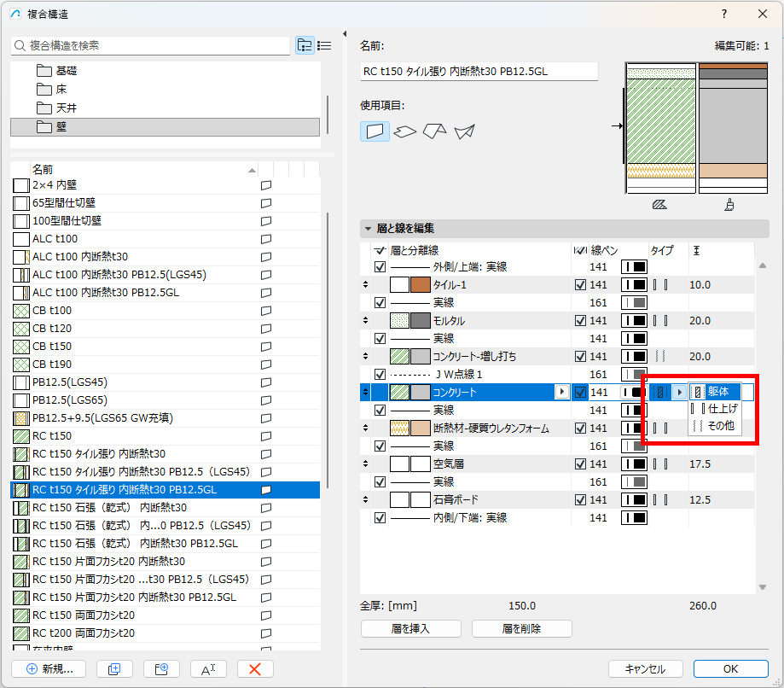The image size is (784, 688).
Task: Open the コンクリート material popup arrow
Action: 562,392
